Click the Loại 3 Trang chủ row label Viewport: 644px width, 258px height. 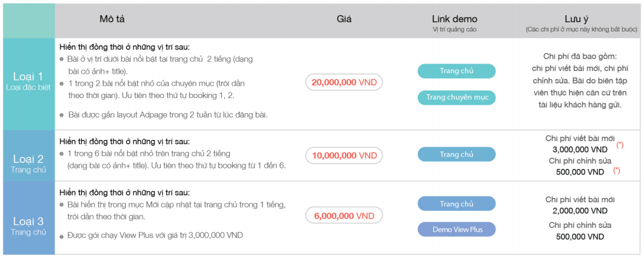coord(29,225)
